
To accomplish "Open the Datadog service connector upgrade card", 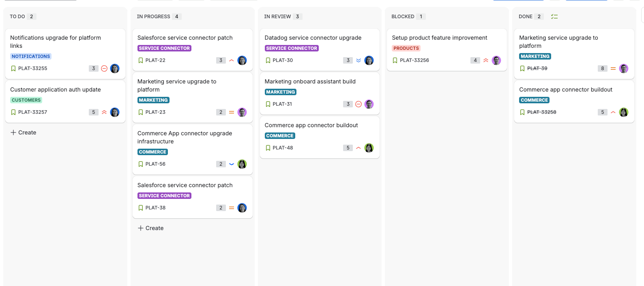I will point(320,49).
